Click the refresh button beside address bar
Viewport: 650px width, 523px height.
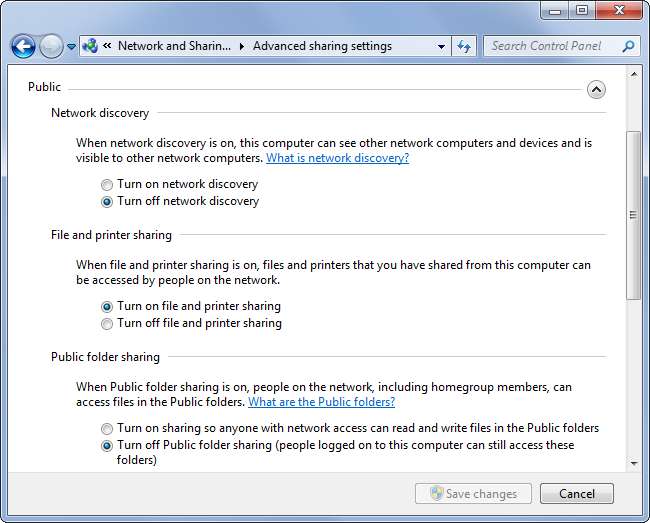click(x=464, y=46)
